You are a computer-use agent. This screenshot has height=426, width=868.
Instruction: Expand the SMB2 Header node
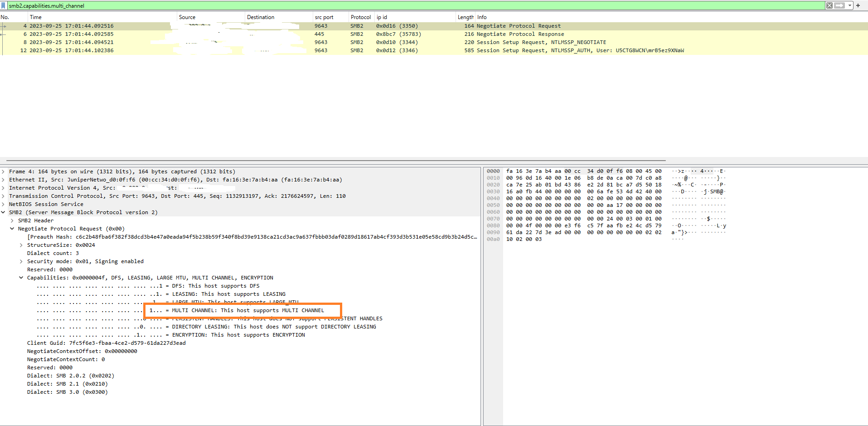click(x=12, y=220)
